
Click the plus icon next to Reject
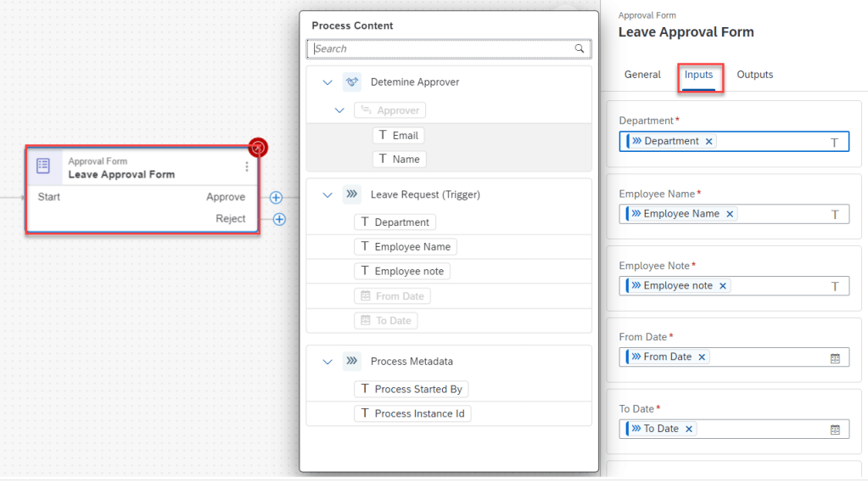point(279,219)
